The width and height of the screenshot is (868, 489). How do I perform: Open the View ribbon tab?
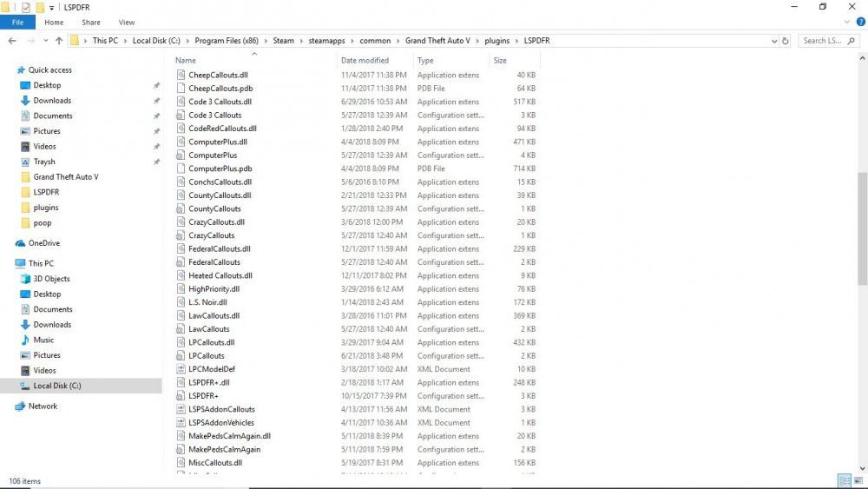[x=126, y=23]
